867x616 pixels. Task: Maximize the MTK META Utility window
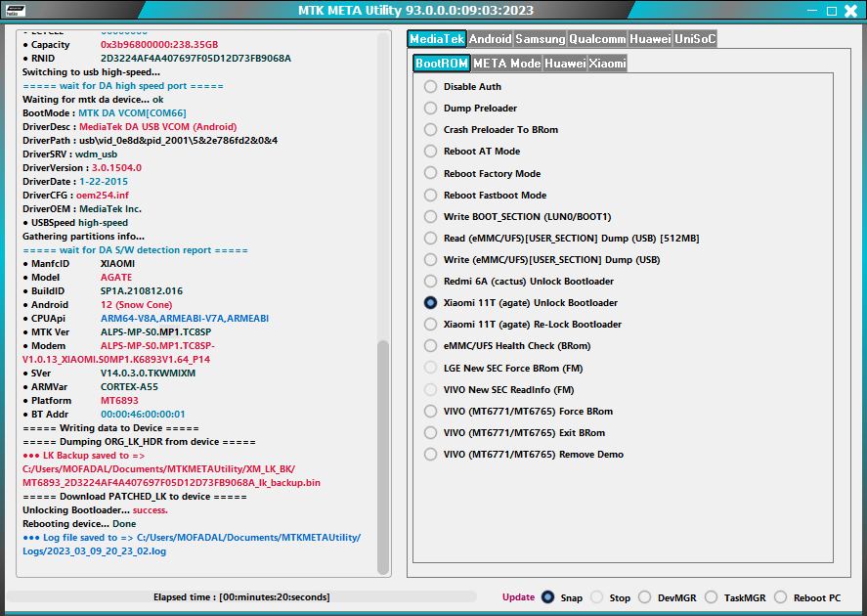point(832,11)
